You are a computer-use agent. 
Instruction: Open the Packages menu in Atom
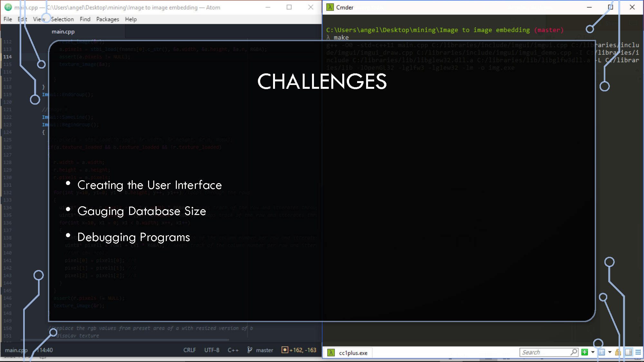tap(108, 19)
